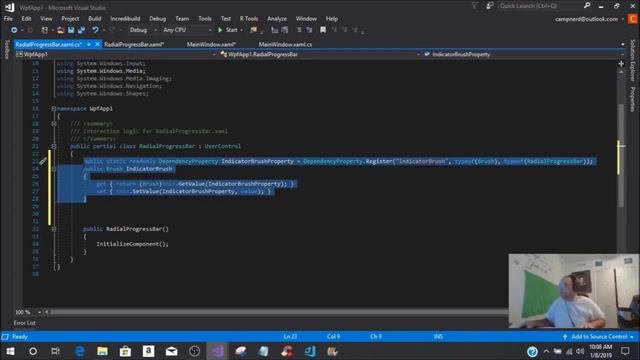
Task: Open the Debug configuration dropdown
Action: tap(143, 30)
